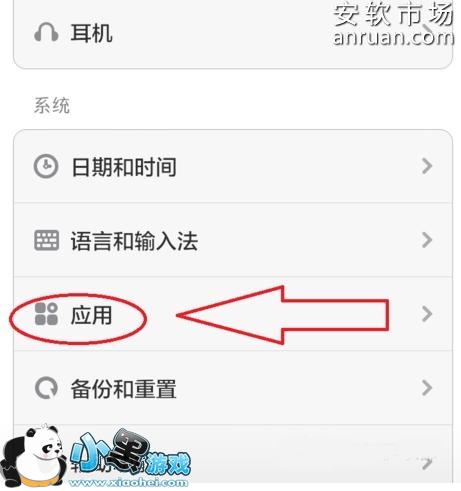Tap the headphone icon
Screen dimensions: 461x491
(x=46, y=32)
